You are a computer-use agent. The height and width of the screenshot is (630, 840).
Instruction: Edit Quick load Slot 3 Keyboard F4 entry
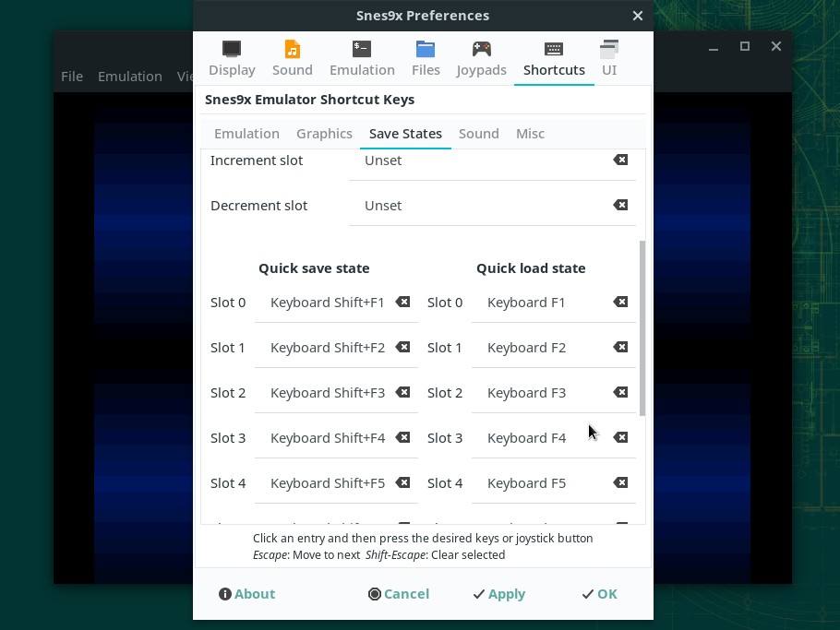[554, 438]
